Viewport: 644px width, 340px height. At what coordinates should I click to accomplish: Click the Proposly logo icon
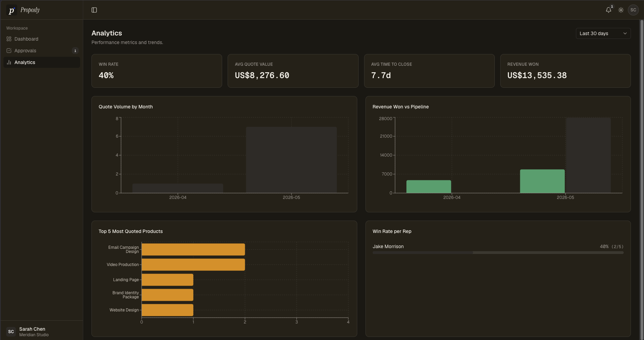coord(11,10)
